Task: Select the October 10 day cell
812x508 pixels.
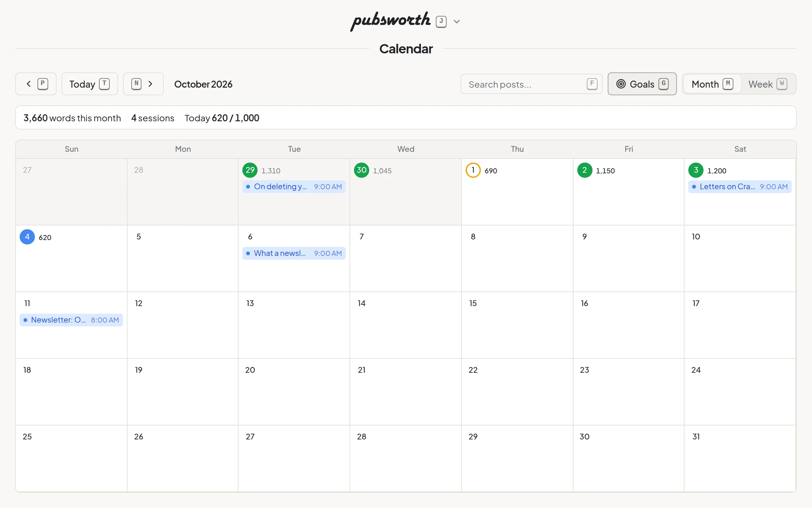Action: [740, 258]
